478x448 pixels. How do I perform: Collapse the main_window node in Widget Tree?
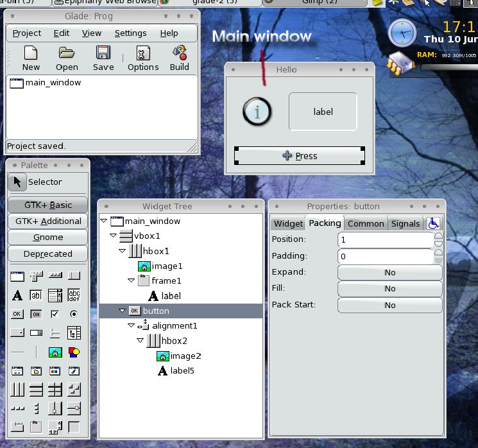pos(104,221)
